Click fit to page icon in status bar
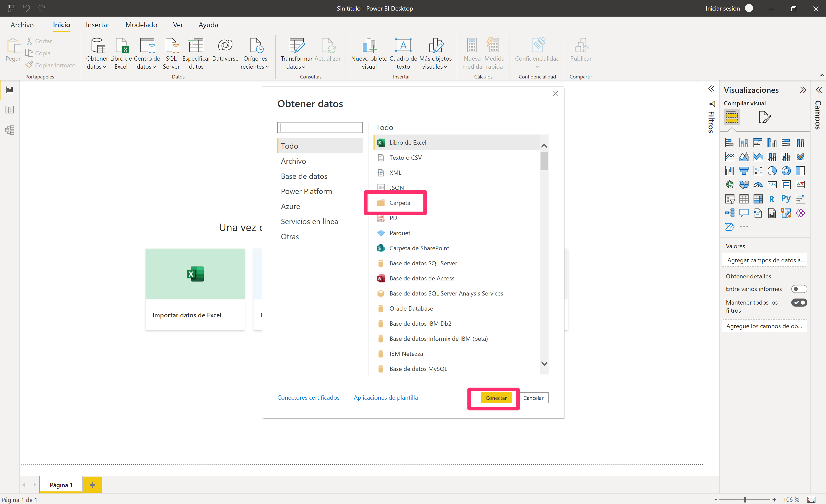The height and width of the screenshot is (504, 826). (x=811, y=500)
